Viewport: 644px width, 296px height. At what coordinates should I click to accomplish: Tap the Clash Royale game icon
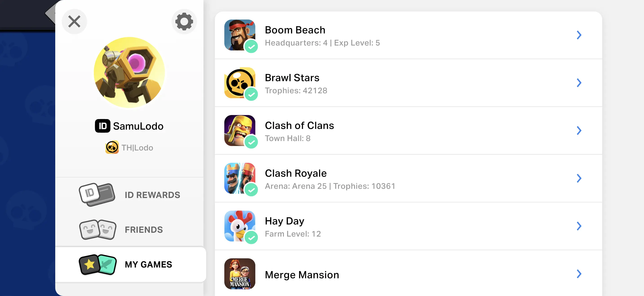point(240,178)
